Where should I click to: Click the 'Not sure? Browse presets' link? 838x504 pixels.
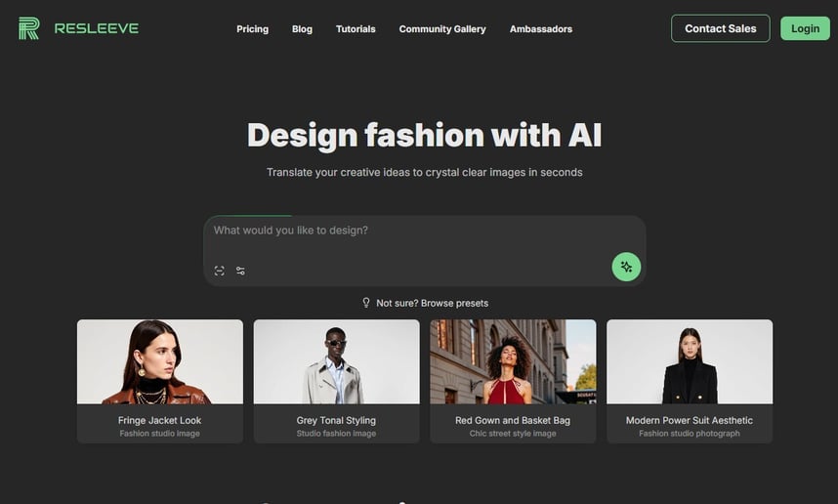point(432,303)
